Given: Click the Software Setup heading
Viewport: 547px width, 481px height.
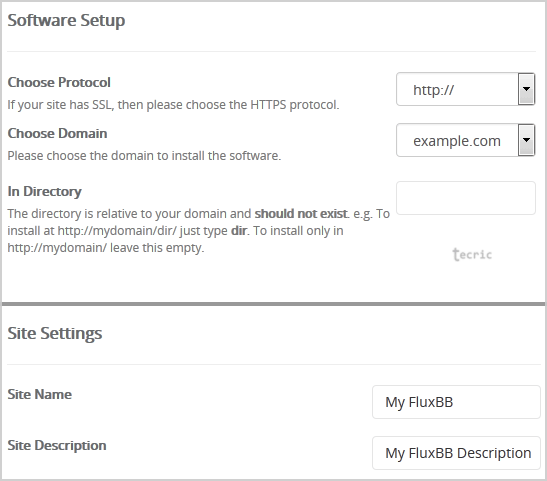Looking at the screenshot, I should (x=66, y=21).
